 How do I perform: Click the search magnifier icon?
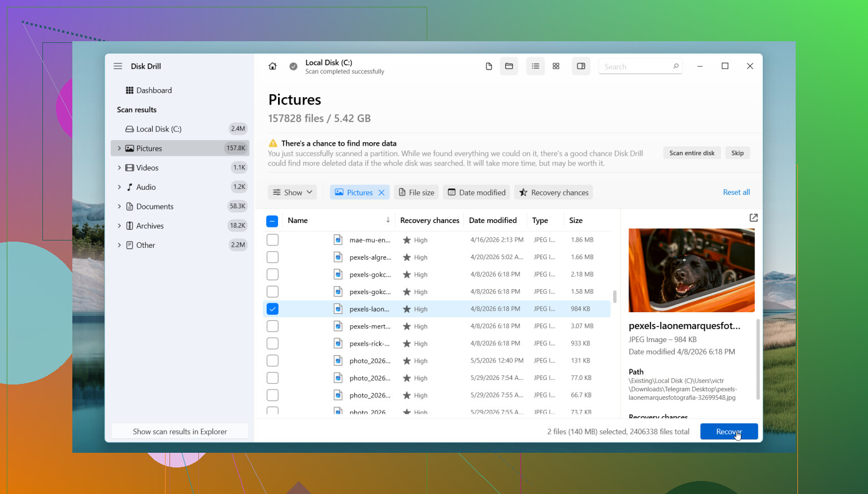(x=676, y=66)
